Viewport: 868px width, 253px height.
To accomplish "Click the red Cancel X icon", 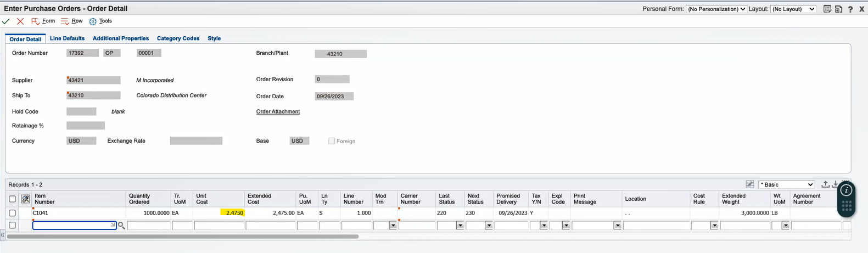I will coord(20,21).
